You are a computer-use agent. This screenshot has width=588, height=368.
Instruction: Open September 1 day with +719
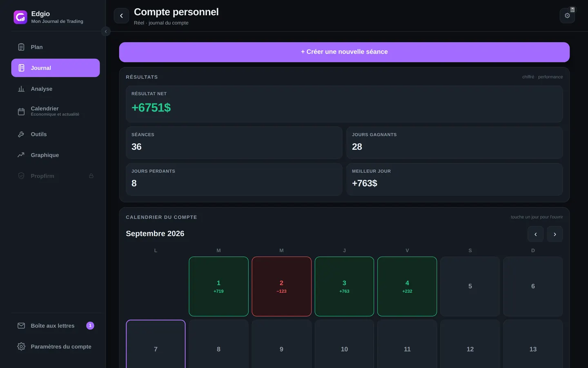pyautogui.click(x=218, y=286)
